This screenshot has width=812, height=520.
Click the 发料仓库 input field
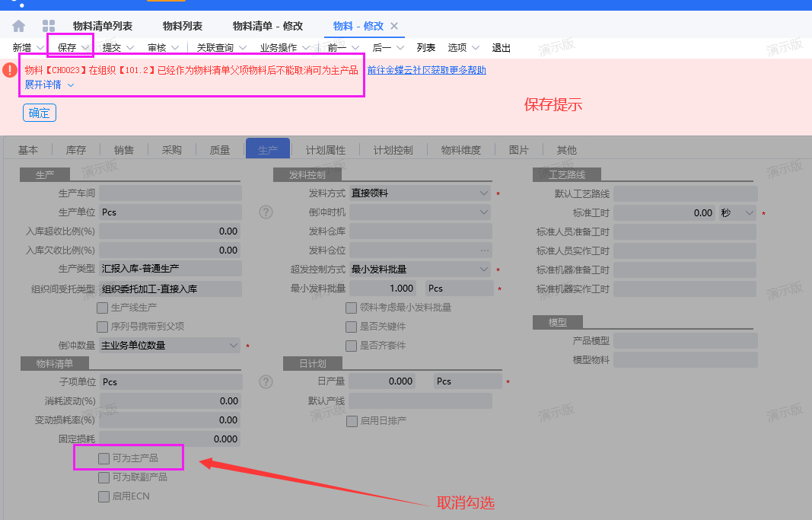point(421,231)
